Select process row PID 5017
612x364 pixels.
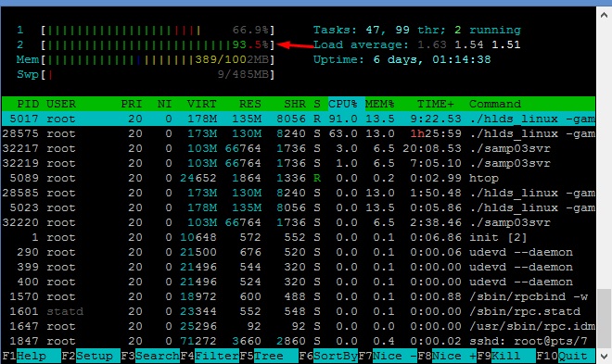click(299, 119)
